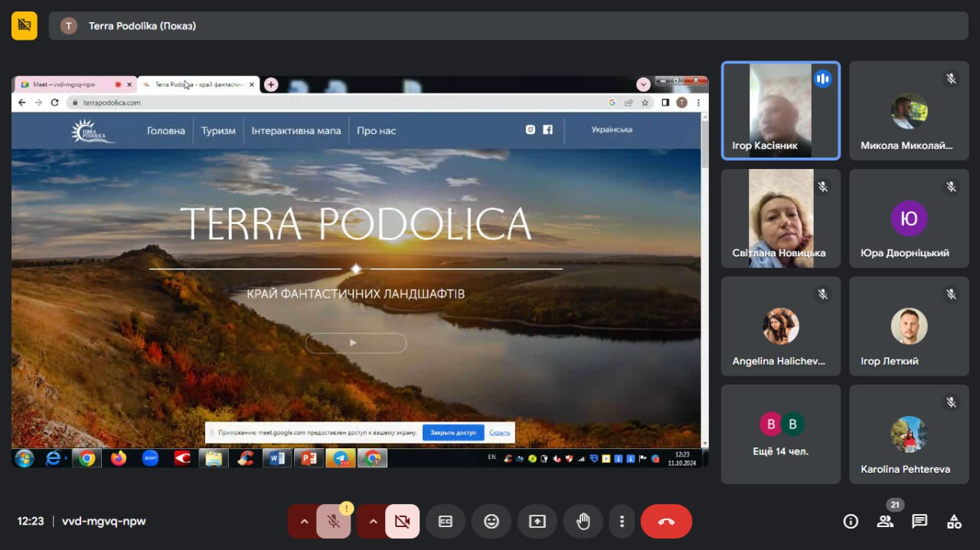Click the Terra Podolica logo on the website
Screen dimensions: 980x550
(x=92, y=131)
